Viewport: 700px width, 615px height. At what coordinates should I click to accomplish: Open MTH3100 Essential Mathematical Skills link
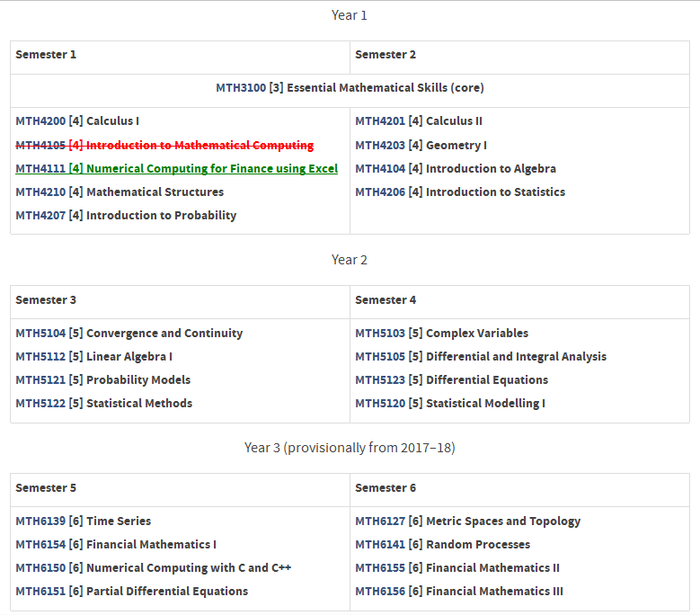pyautogui.click(x=350, y=88)
